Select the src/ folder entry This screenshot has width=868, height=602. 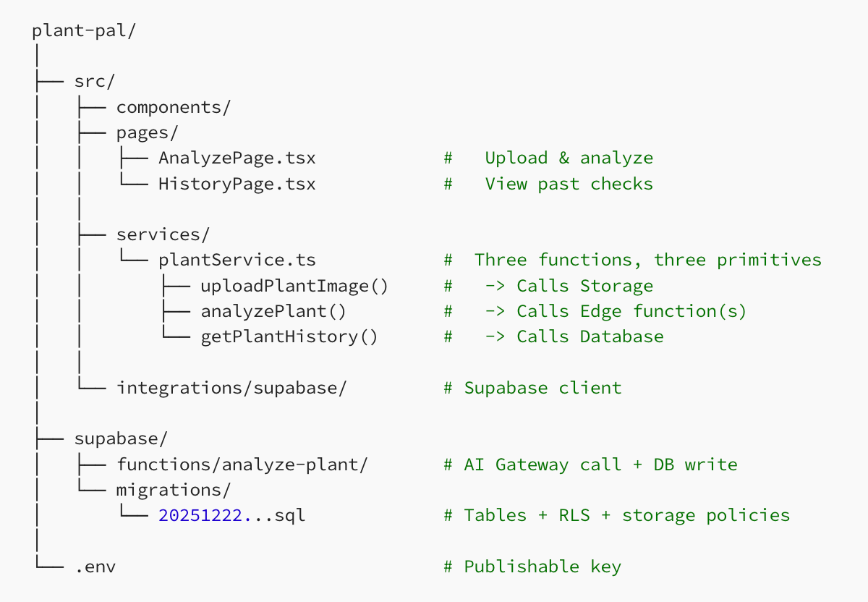tap(95, 82)
